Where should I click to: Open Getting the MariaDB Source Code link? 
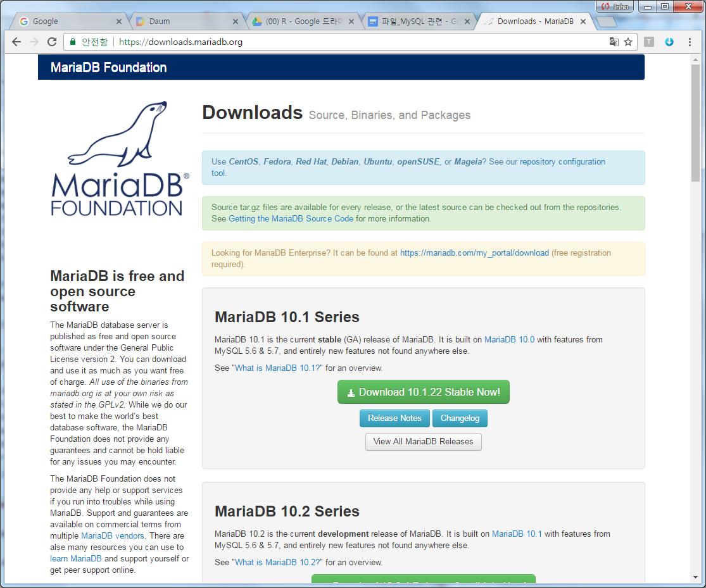point(291,219)
